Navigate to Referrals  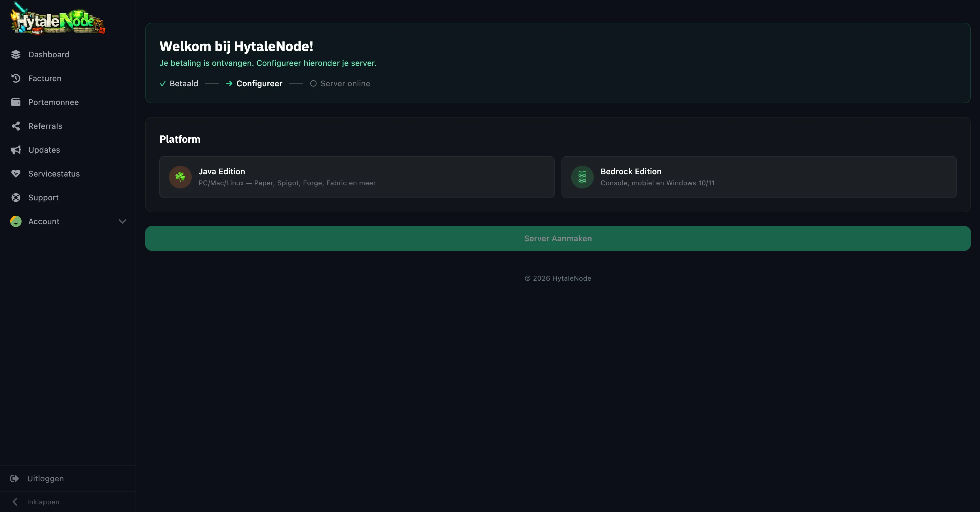(x=68, y=126)
